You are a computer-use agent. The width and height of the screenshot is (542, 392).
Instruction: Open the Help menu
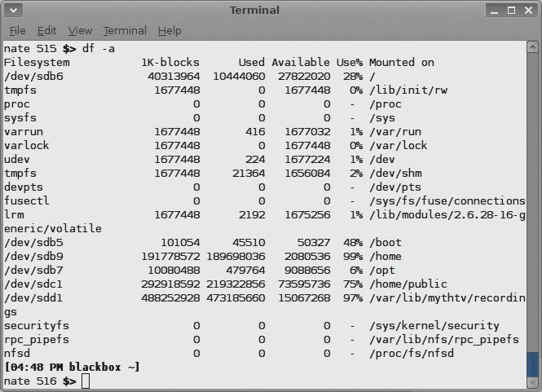click(170, 31)
